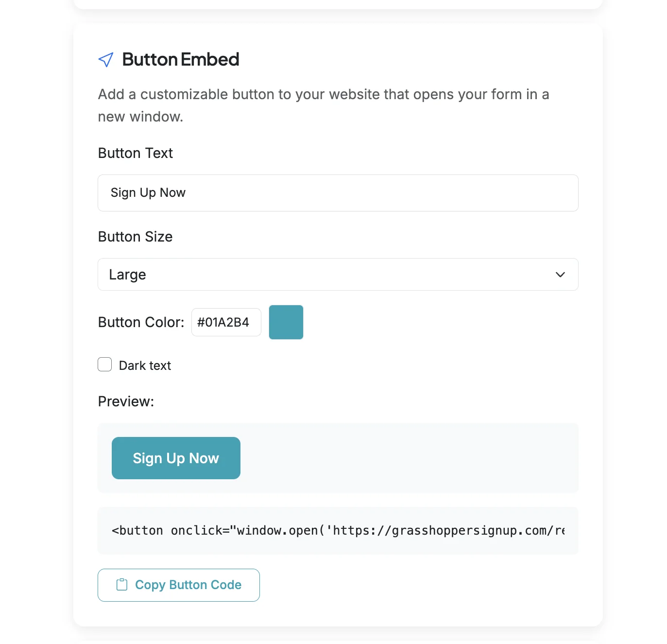Click the #01A2B4 hex color field
The height and width of the screenshot is (644, 667).
coord(226,322)
